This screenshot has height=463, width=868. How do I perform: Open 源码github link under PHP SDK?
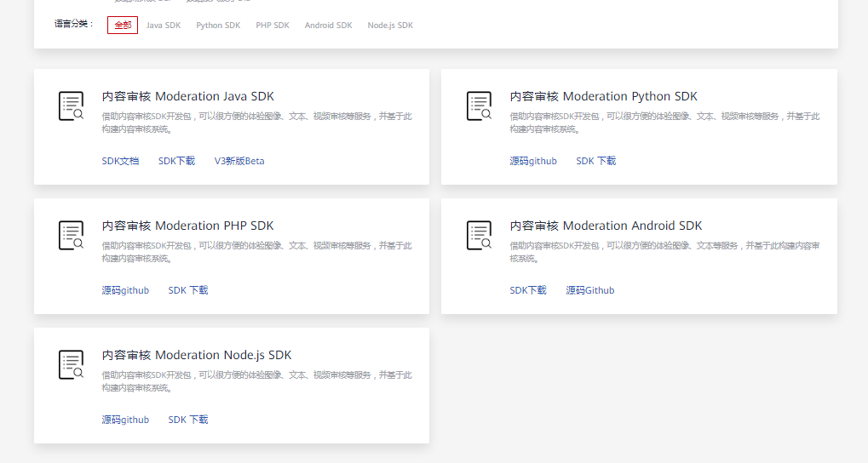click(x=125, y=290)
